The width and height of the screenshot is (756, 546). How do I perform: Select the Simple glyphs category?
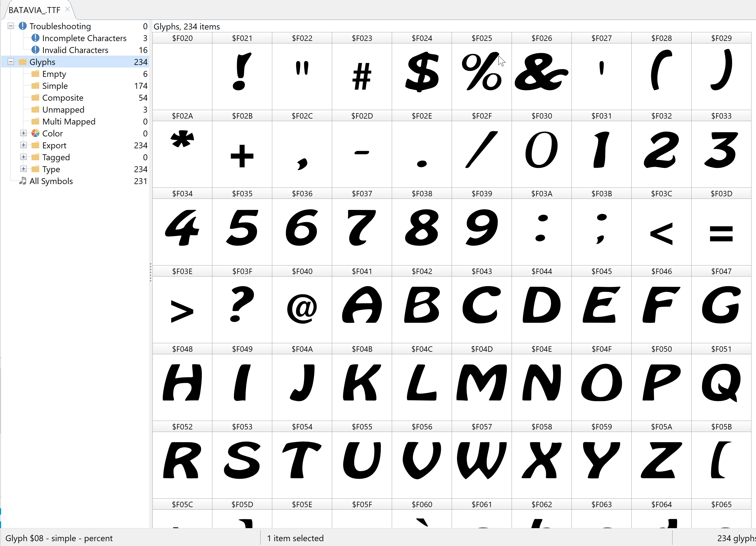55,86
